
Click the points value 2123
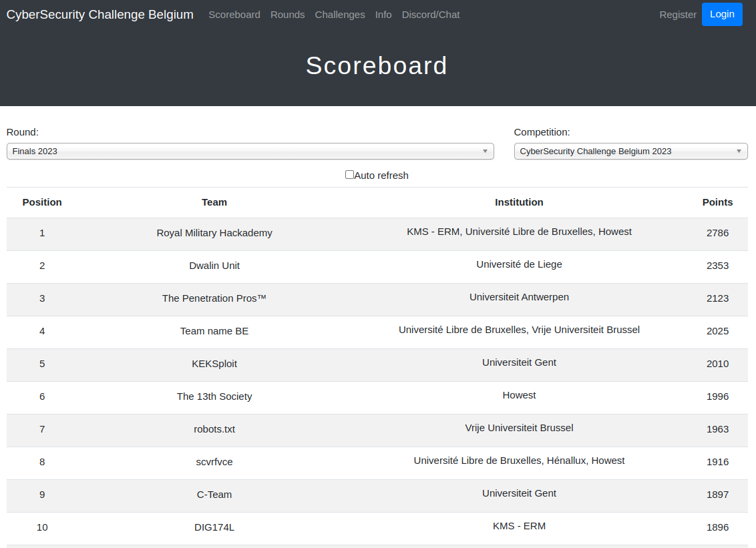pyautogui.click(x=717, y=298)
